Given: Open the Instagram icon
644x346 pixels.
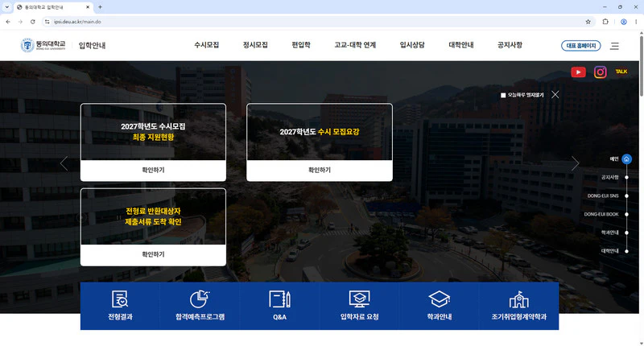Looking at the screenshot, I should [x=600, y=72].
